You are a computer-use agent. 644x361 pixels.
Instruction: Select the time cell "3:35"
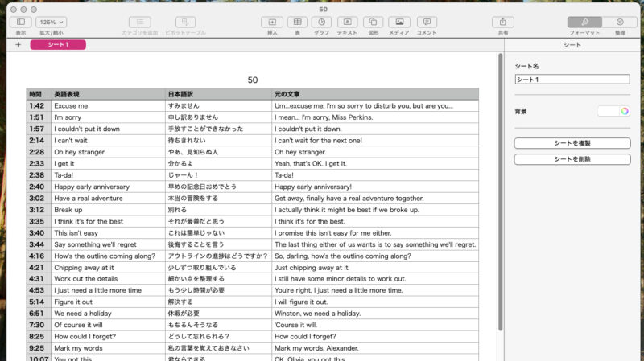[39, 221]
